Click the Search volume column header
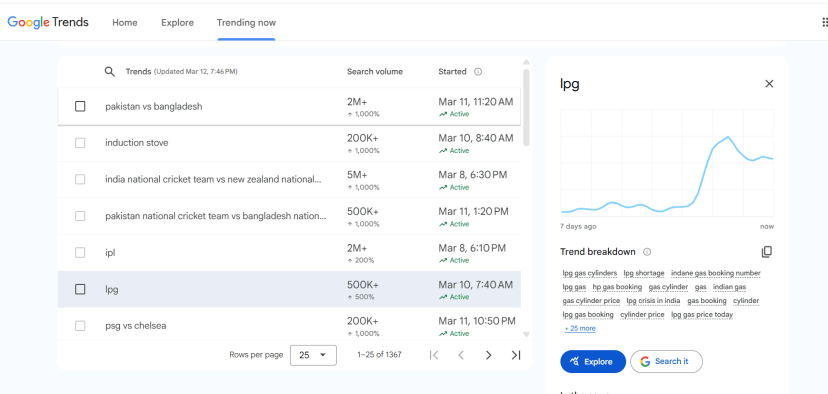 [374, 72]
